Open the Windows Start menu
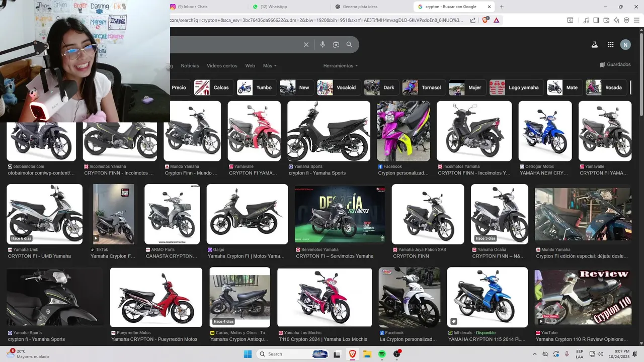The height and width of the screenshot is (362, 644). pos(248,354)
